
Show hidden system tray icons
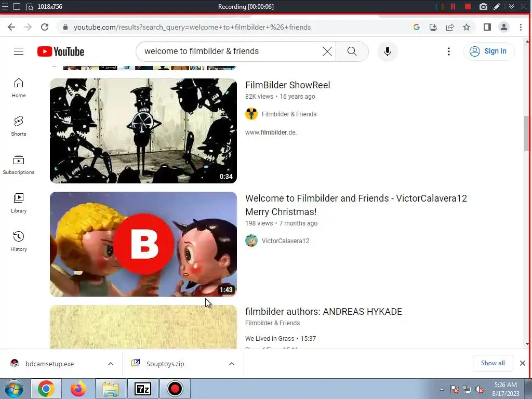pos(442,390)
